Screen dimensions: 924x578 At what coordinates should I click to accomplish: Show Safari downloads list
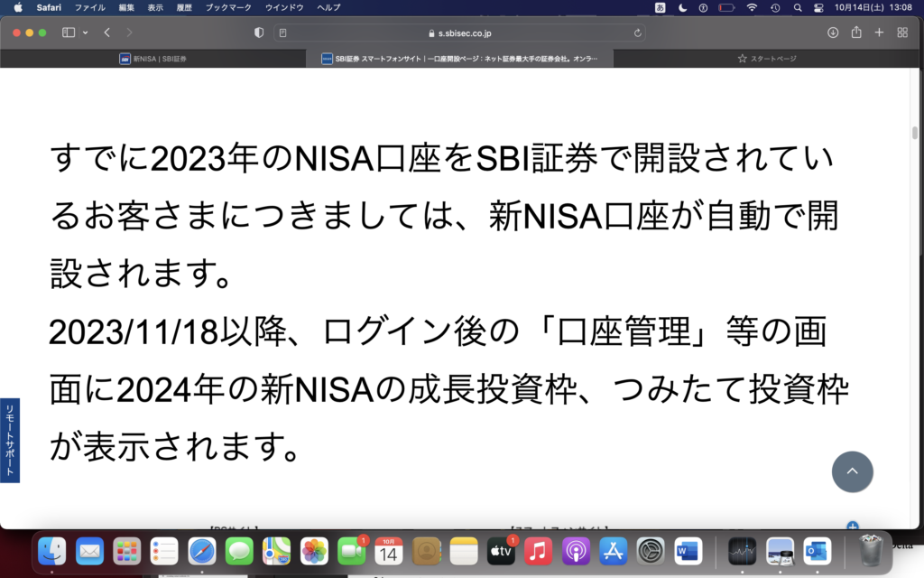click(x=831, y=32)
